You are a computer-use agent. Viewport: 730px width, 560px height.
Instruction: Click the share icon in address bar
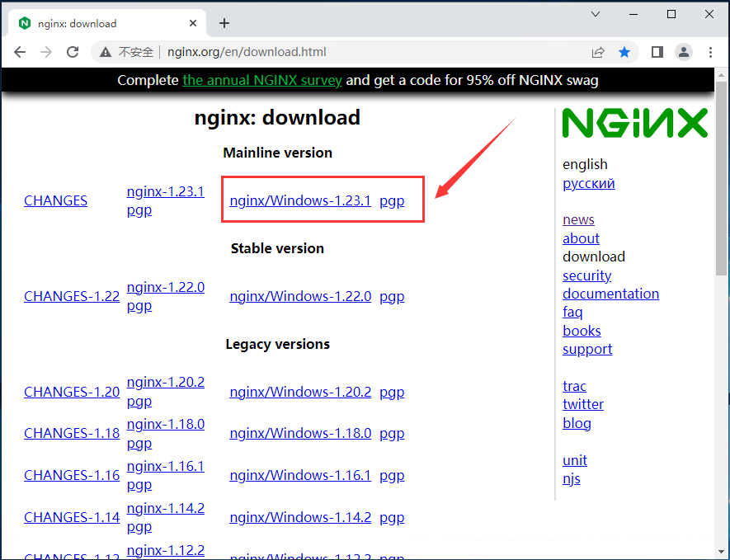click(x=598, y=51)
